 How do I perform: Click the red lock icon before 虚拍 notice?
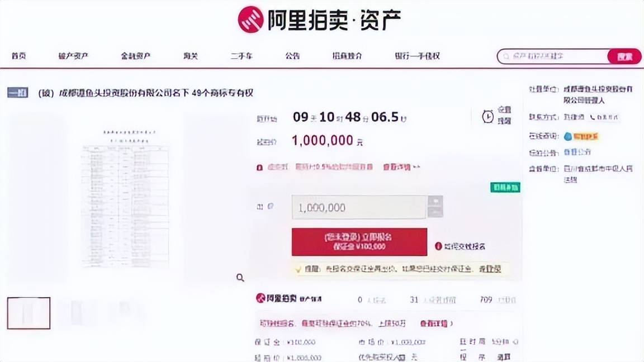[259, 168]
